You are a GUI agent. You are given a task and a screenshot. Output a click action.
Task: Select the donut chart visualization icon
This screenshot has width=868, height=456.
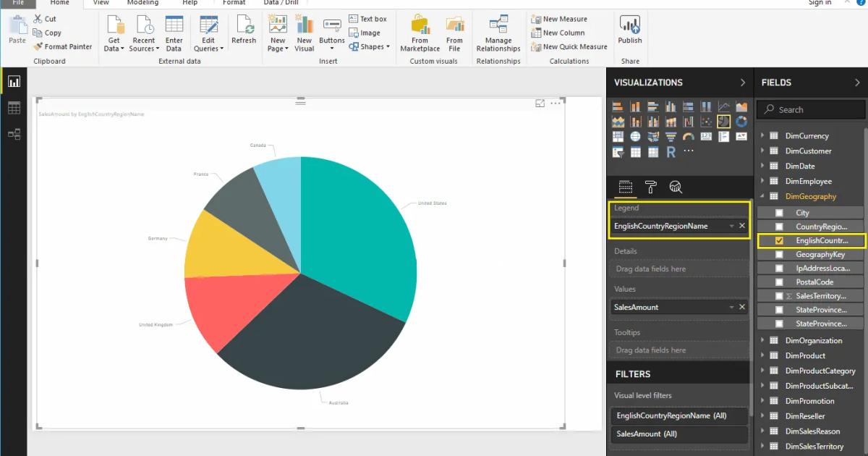[x=741, y=122]
